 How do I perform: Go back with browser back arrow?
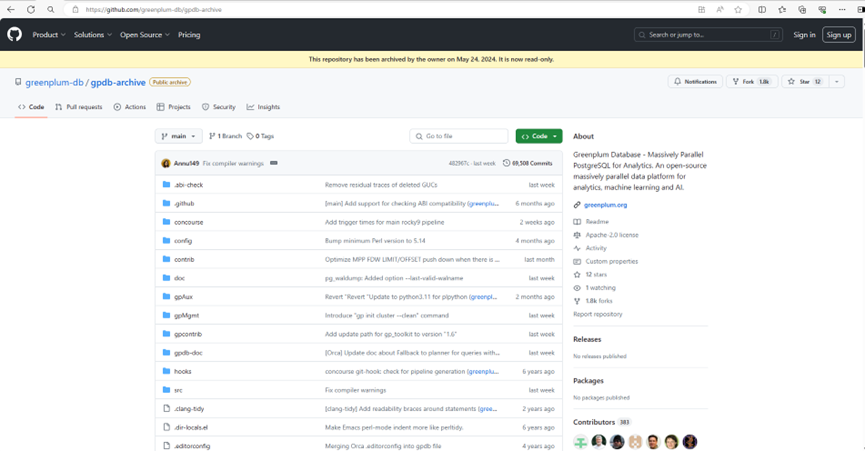click(10, 9)
